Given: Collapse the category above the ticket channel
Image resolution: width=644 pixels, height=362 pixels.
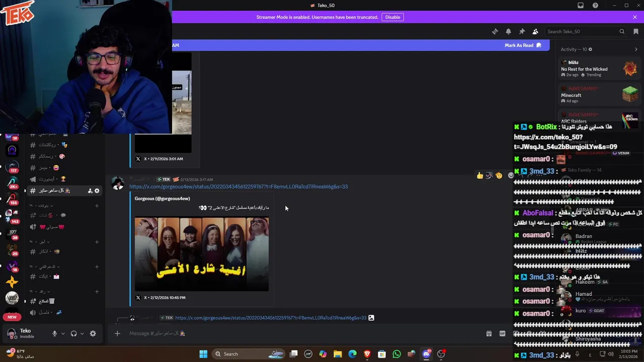Looking at the screenshot, I should pyautogui.click(x=45, y=266).
